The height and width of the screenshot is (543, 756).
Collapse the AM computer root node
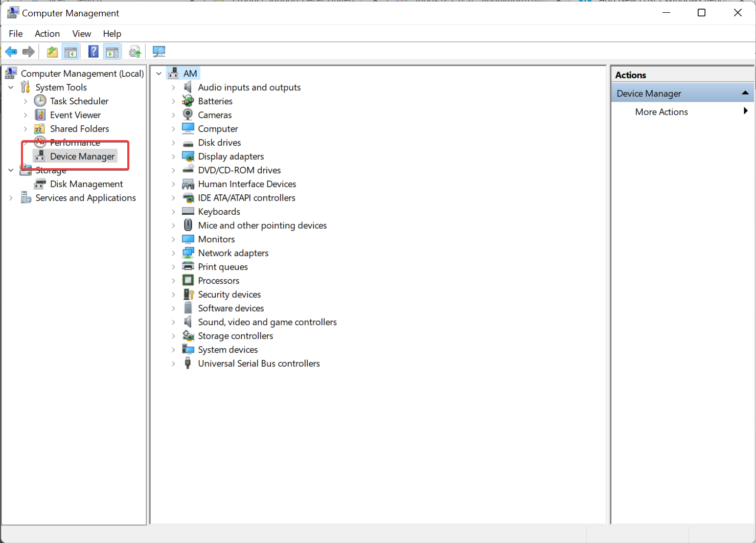(x=159, y=74)
